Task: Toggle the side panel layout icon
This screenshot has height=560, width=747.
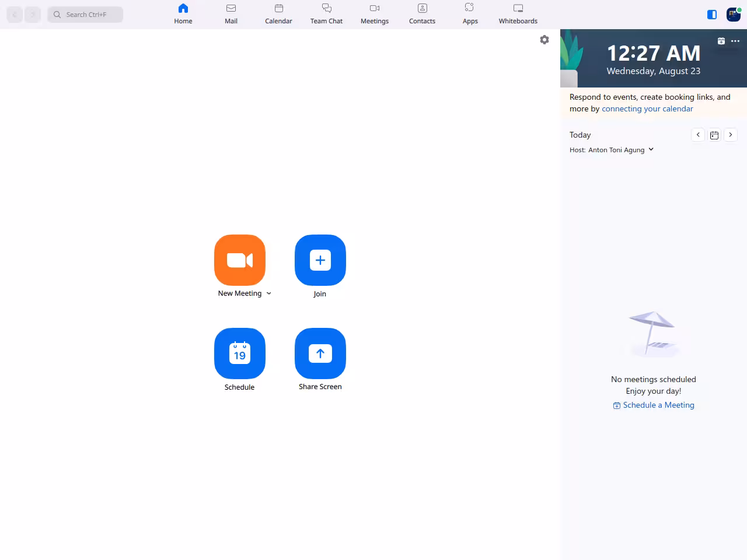Action: (x=712, y=15)
